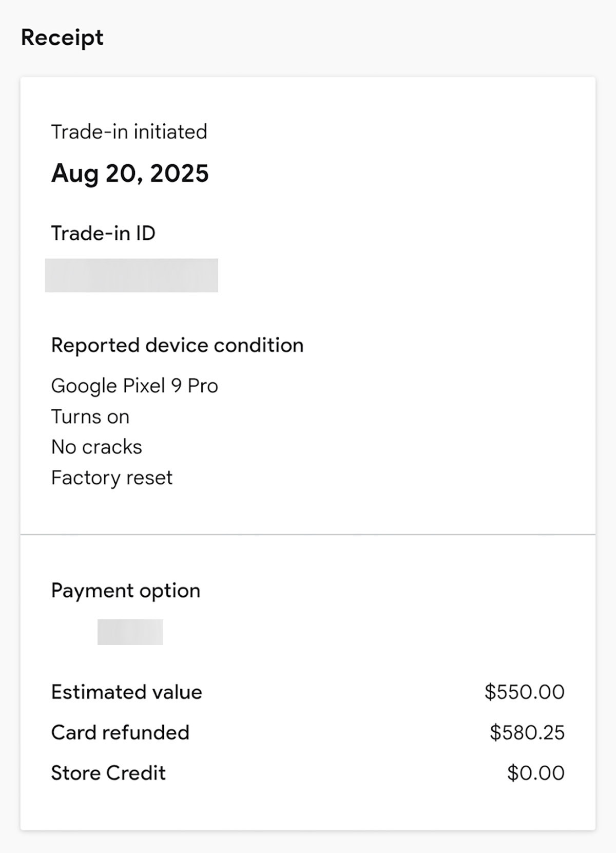
Task: Click the blurred payment option value
Action: [x=130, y=632]
